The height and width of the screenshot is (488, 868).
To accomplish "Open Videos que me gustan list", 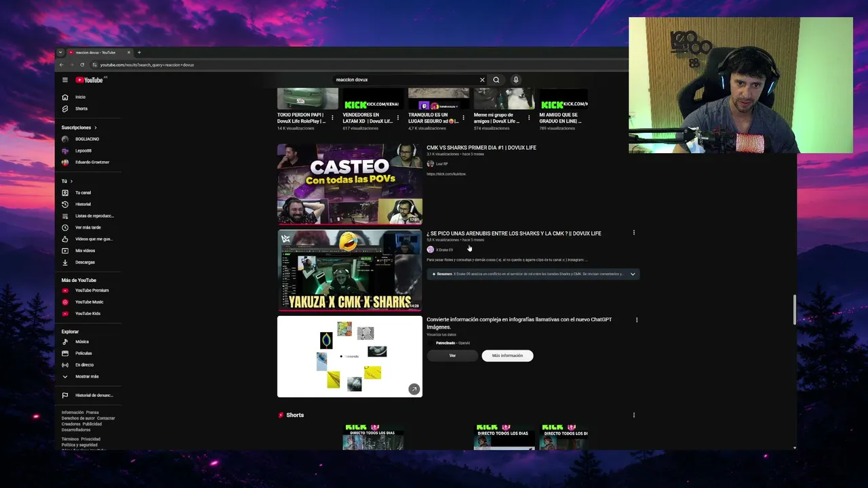I will (x=94, y=239).
